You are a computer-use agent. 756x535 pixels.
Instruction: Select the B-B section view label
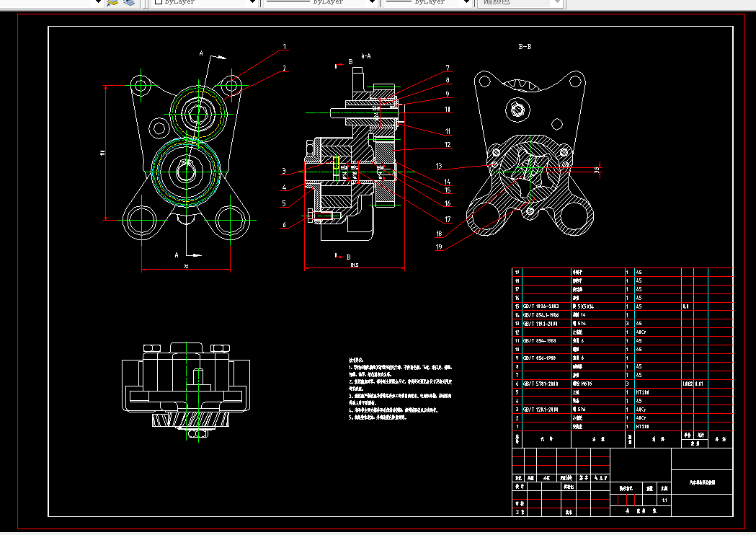click(525, 47)
